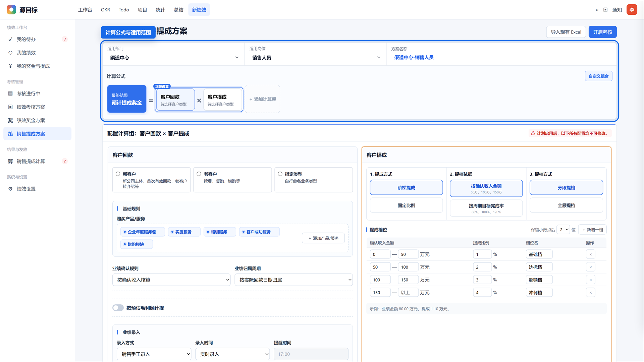Click the warning icon in the red notice
644x362 pixels.
pyautogui.click(x=533, y=133)
